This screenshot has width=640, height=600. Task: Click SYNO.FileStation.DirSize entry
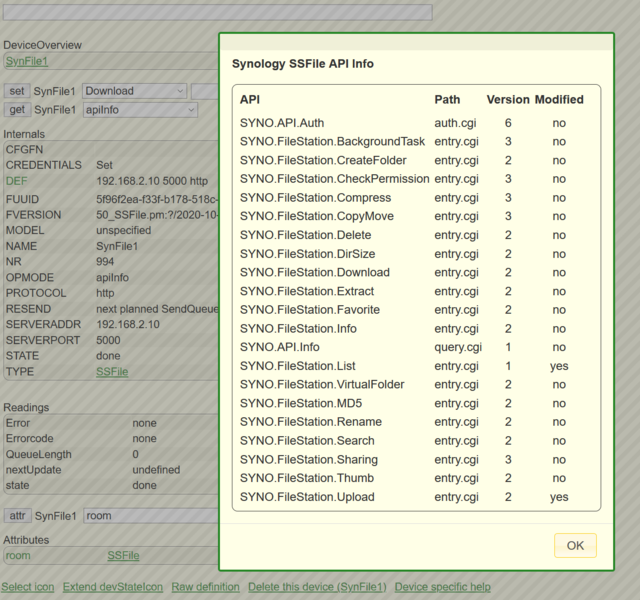(307, 253)
